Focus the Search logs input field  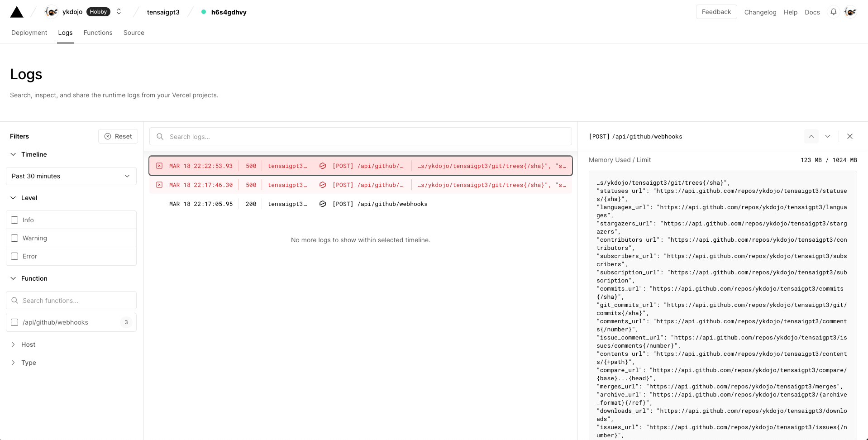tap(361, 136)
